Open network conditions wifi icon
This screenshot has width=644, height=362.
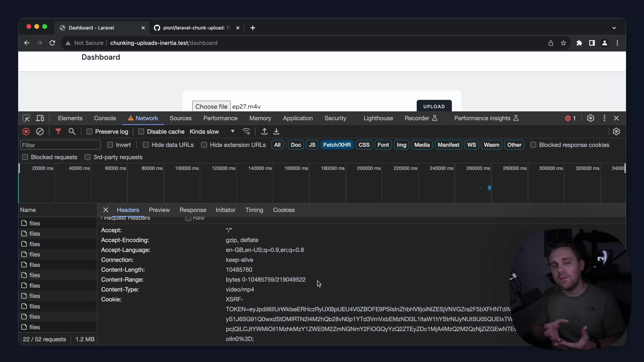click(247, 132)
